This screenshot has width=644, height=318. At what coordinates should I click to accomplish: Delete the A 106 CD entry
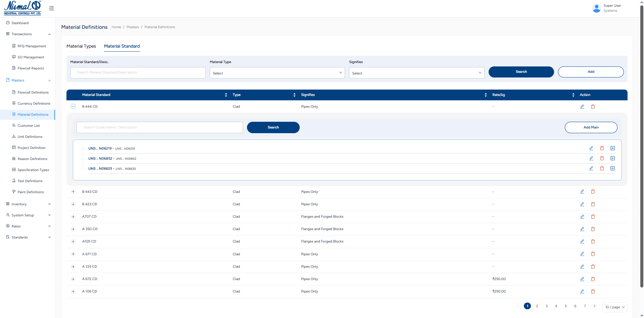tap(593, 291)
